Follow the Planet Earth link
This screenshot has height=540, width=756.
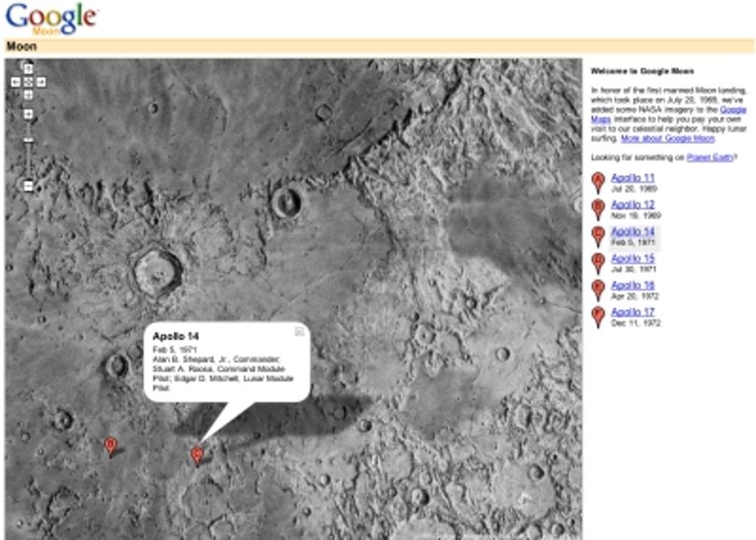(709, 158)
